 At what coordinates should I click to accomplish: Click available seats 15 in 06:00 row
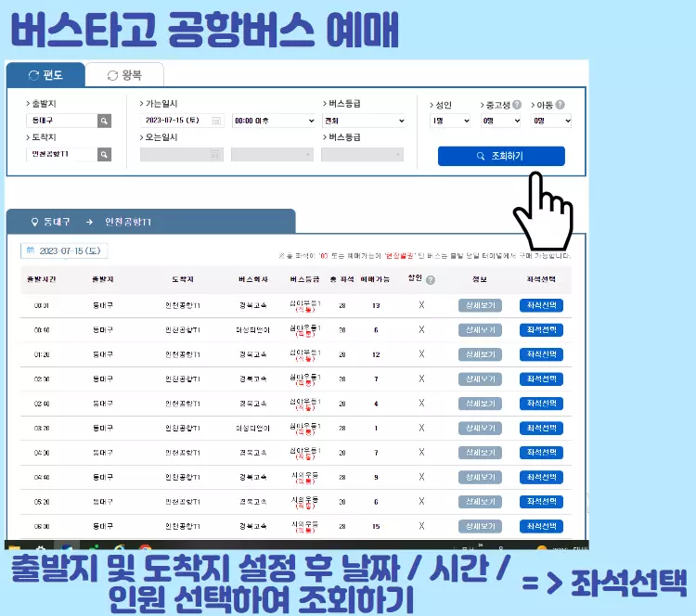376,526
